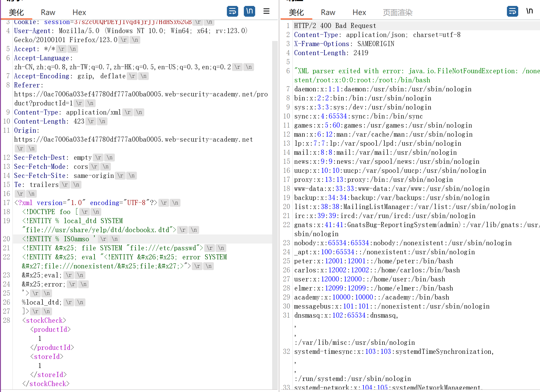Open the request panel hamburger menu
This screenshot has height=392, width=540.
pos(266,11)
